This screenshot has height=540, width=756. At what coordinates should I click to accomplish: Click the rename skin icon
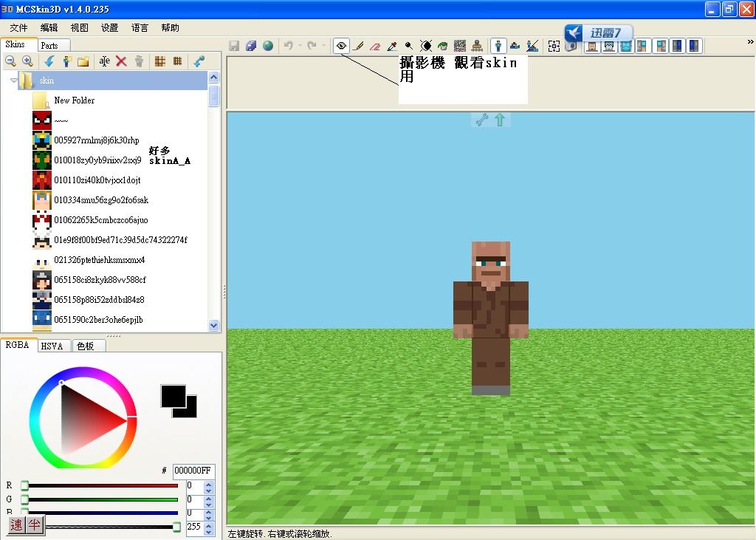tap(104, 61)
